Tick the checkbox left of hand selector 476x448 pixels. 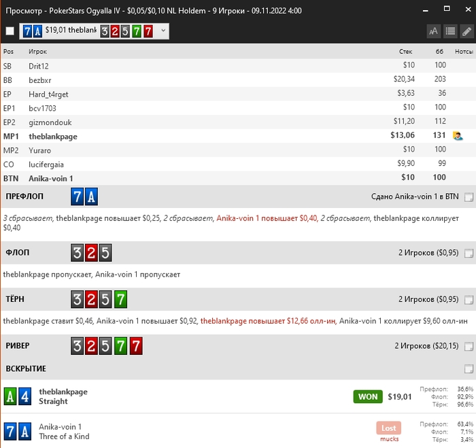pyautogui.click(x=10, y=31)
